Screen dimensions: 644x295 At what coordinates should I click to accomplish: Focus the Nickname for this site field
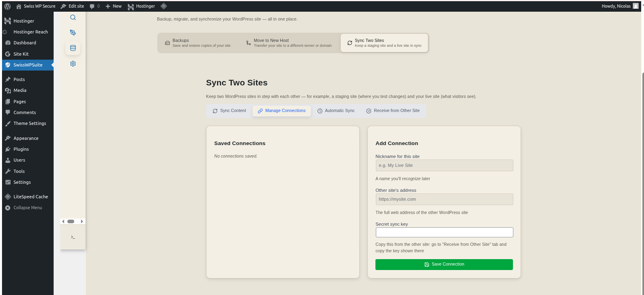[x=444, y=166]
